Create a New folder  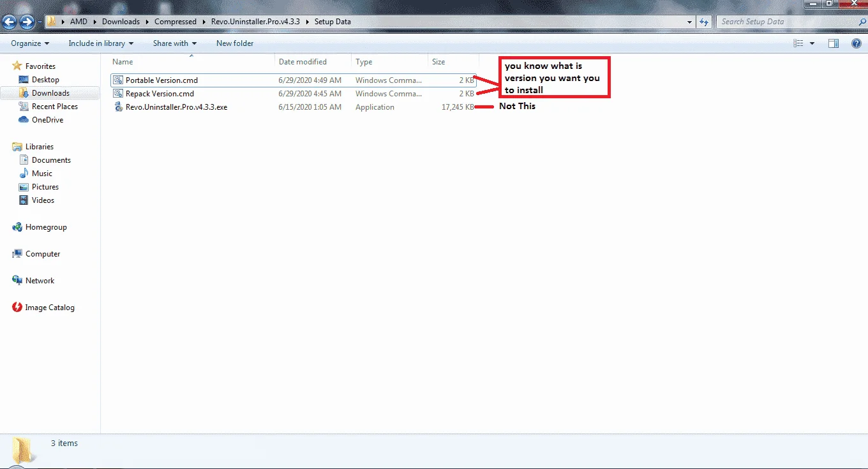(x=235, y=43)
